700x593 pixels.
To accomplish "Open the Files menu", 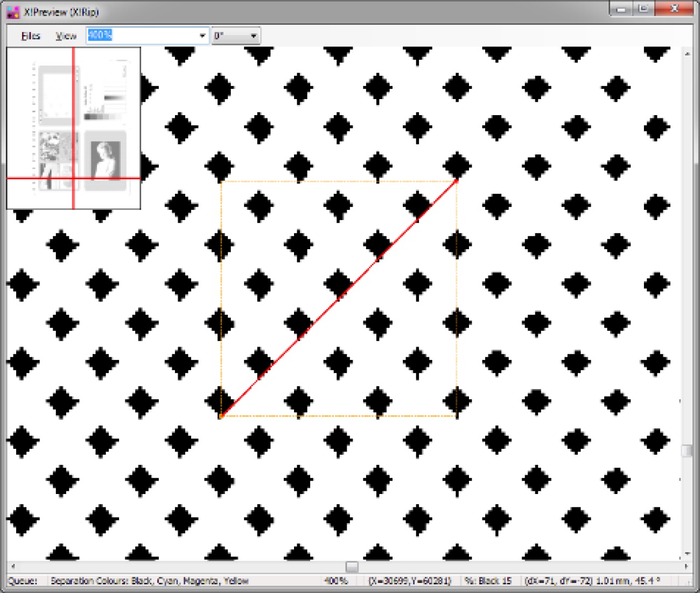I will [31, 36].
